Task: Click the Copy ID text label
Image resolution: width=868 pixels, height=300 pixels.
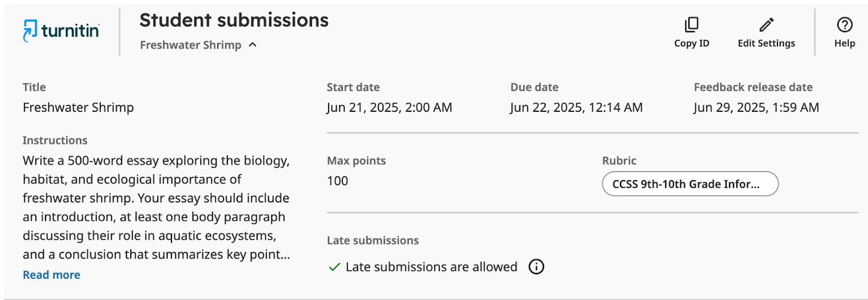Action: [692, 43]
